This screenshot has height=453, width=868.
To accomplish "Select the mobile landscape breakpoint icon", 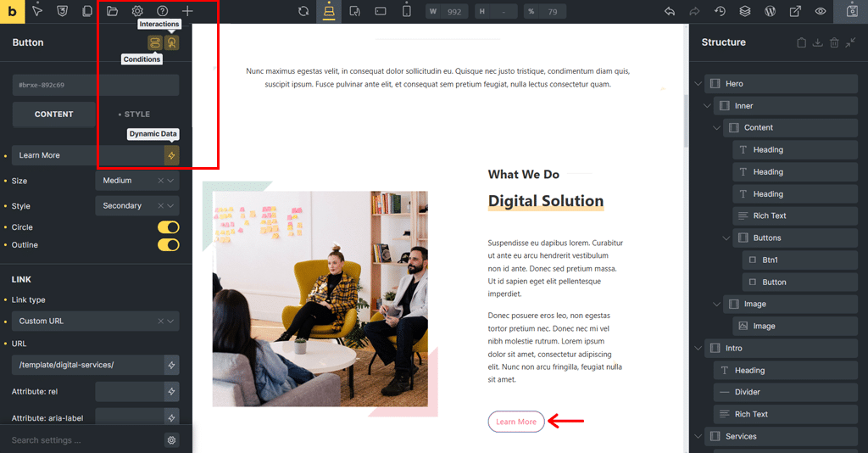I will pos(381,11).
